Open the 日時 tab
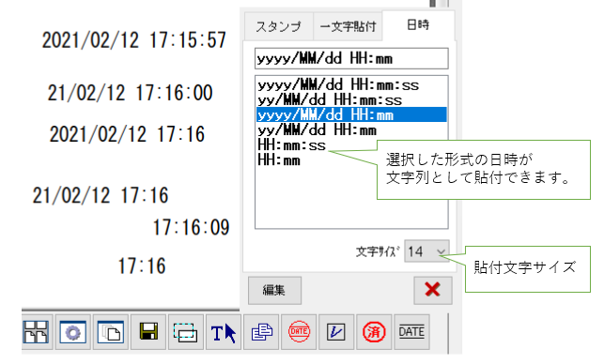Image resolution: width=604 pixels, height=364 pixels. (418, 25)
